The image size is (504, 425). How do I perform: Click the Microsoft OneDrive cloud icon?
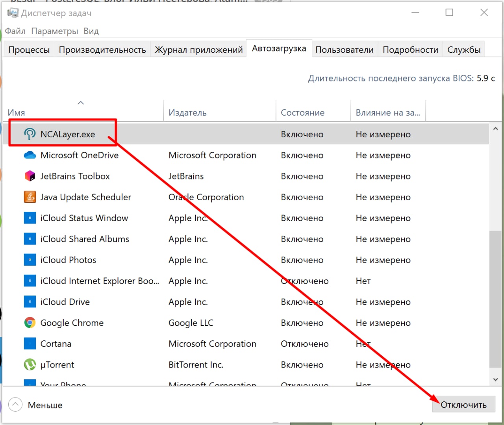click(x=30, y=155)
